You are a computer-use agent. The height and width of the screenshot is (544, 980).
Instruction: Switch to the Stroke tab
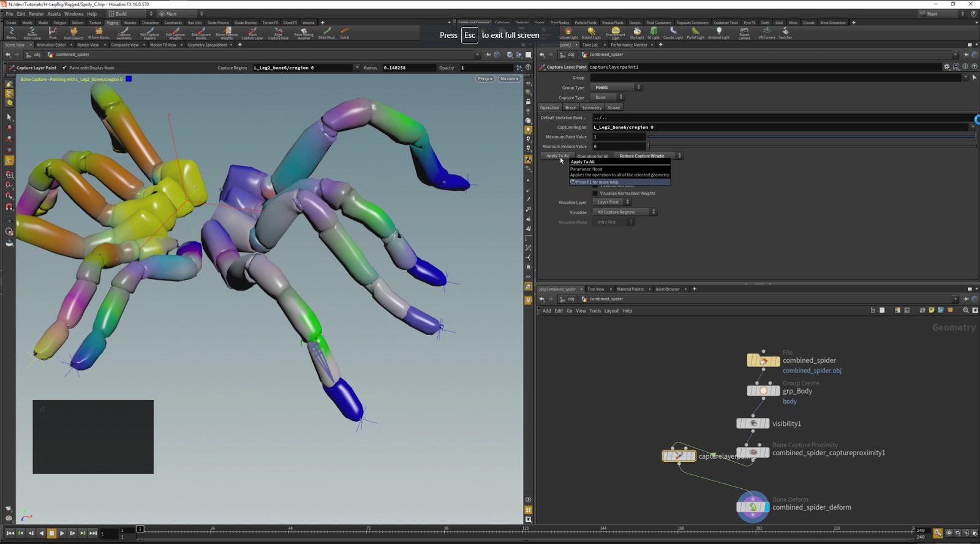[x=614, y=108]
